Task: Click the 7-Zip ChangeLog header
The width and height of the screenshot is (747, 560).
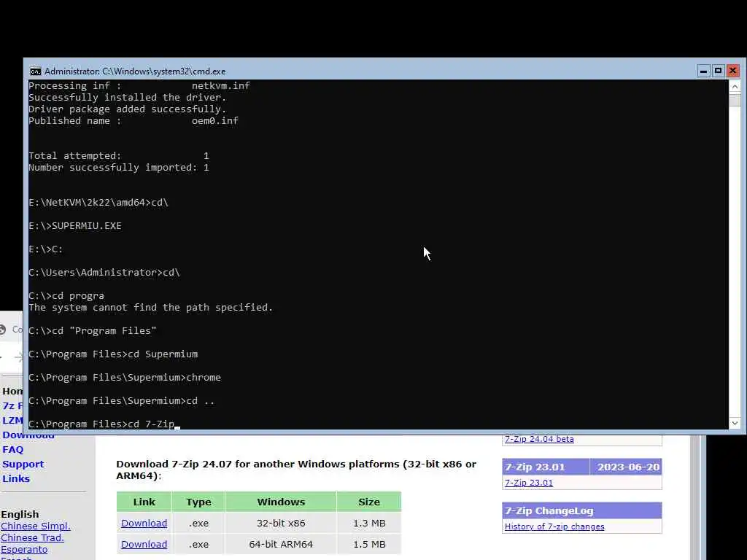Action: point(581,511)
